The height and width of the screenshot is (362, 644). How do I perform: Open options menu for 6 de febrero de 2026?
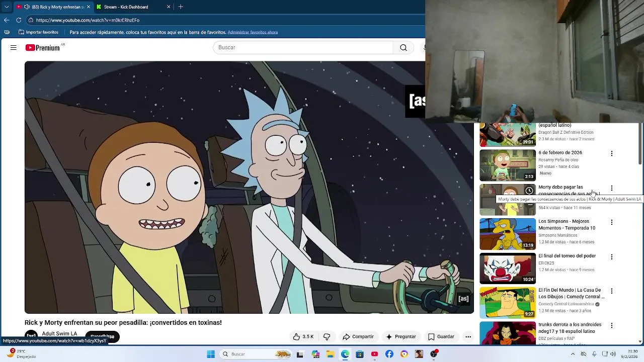pos(612,153)
